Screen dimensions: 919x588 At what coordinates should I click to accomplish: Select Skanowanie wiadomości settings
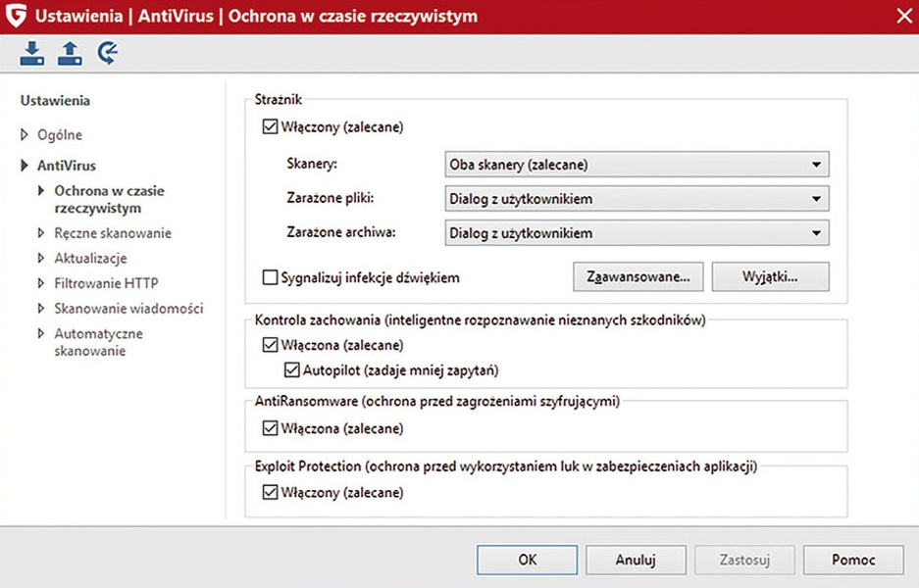tap(128, 308)
